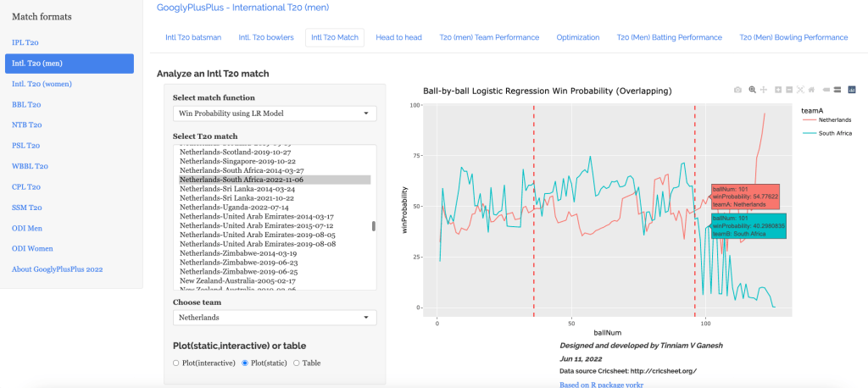
Task: Click the Zoom out minus icon
Action: pyautogui.click(x=789, y=89)
